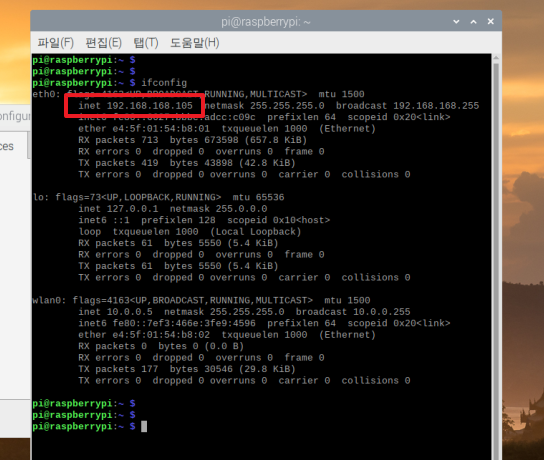
Task: Click wlan0 MAC e4:5f:01:54:b8:02
Action: point(161,335)
